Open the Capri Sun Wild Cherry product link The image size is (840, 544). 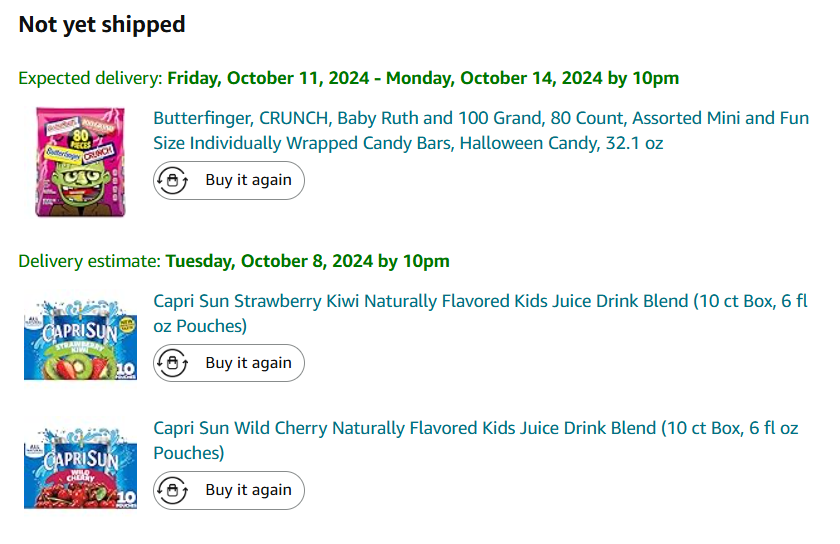475,428
